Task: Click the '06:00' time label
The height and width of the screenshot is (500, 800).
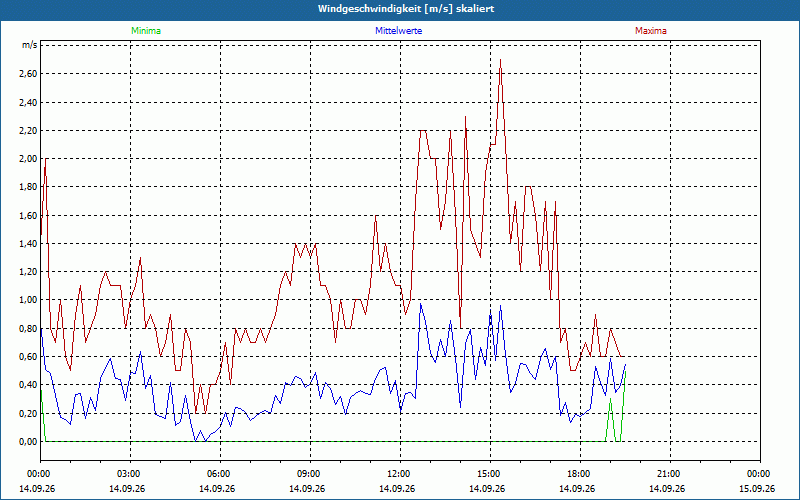Action: coord(217,474)
